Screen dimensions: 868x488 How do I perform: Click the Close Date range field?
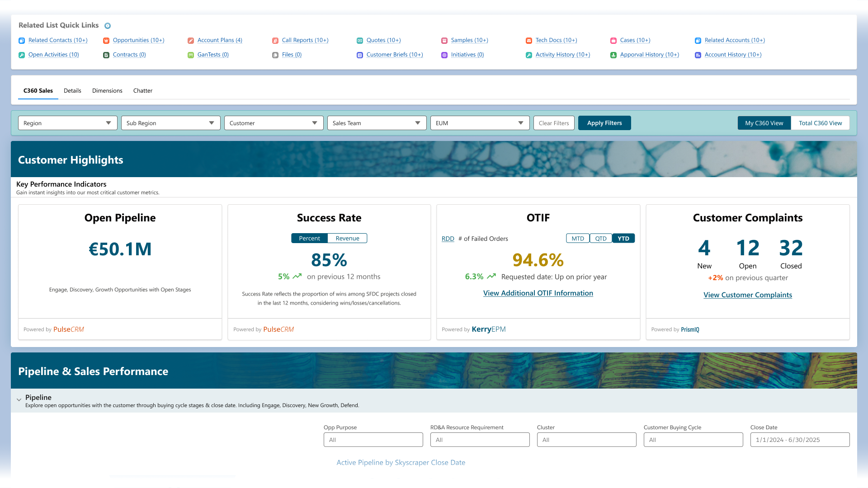[x=800, y=440]
